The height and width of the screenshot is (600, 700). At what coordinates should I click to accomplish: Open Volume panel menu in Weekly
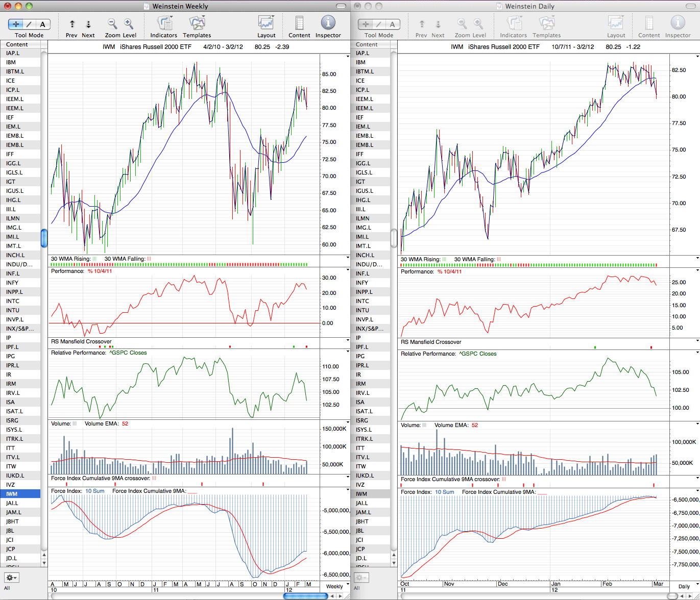click(x=348, y=422)
